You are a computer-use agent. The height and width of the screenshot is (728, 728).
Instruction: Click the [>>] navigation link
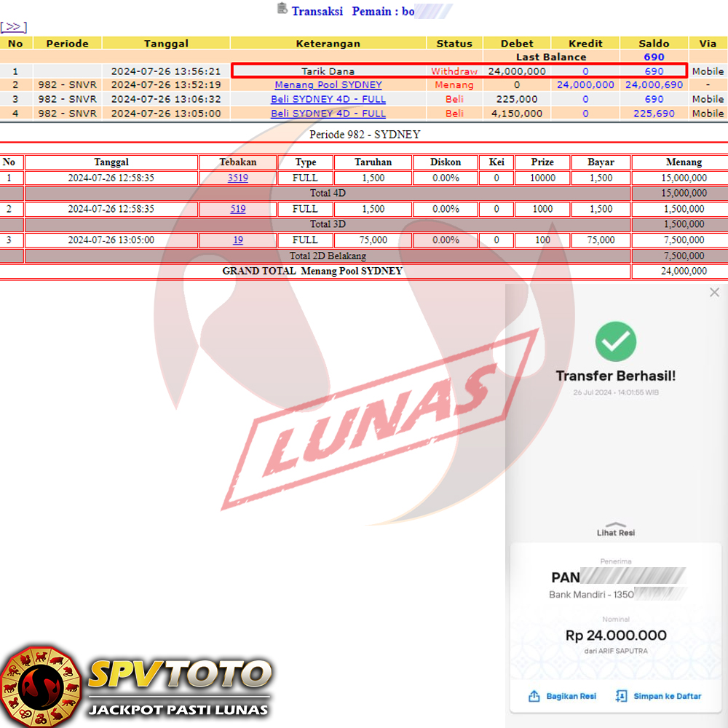coord(13,27)
